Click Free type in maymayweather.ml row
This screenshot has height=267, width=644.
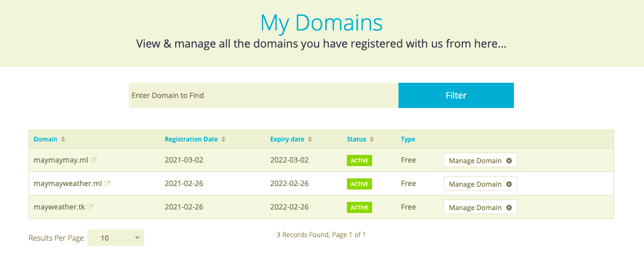(408, 184)
